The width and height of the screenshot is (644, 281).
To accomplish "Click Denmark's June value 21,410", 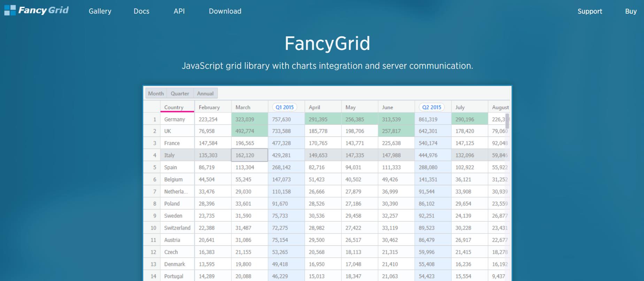I will (x=396, y=264).
